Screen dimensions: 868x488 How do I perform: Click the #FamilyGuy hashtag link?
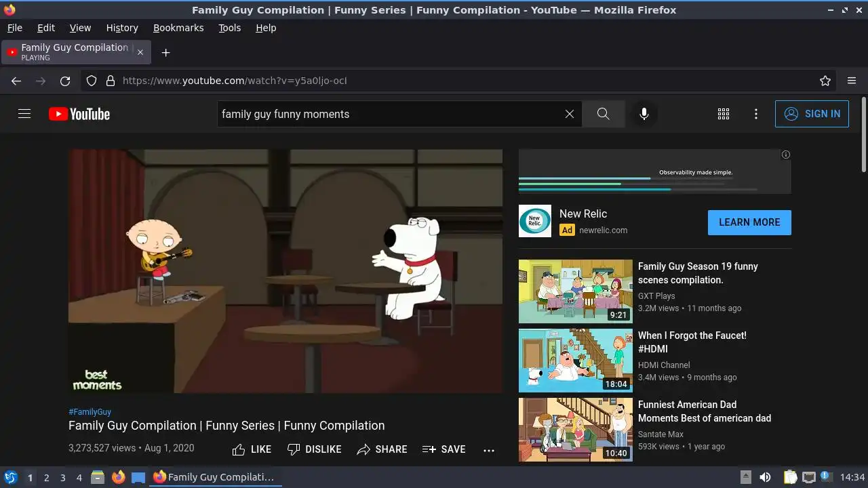tap(90, 411)
